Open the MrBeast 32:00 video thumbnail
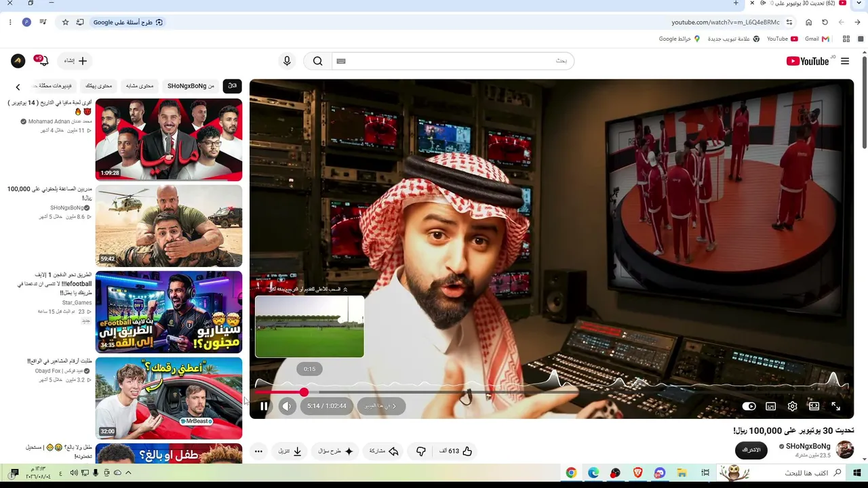868x488 pixels. point(169,398)
